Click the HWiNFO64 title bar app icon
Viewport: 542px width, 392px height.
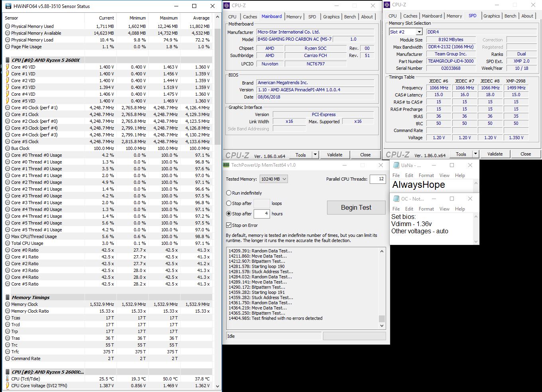[x=8, y=6]
